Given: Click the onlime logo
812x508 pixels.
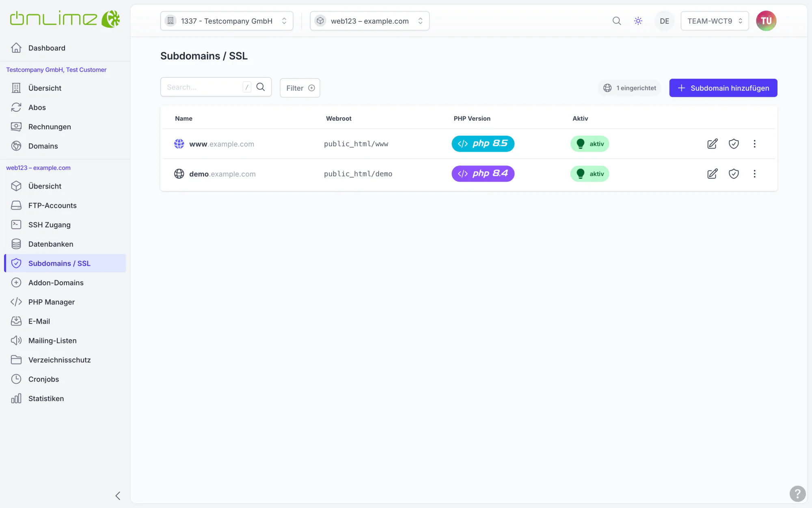Looking at the screenshot, I should [x=65, y=19].
